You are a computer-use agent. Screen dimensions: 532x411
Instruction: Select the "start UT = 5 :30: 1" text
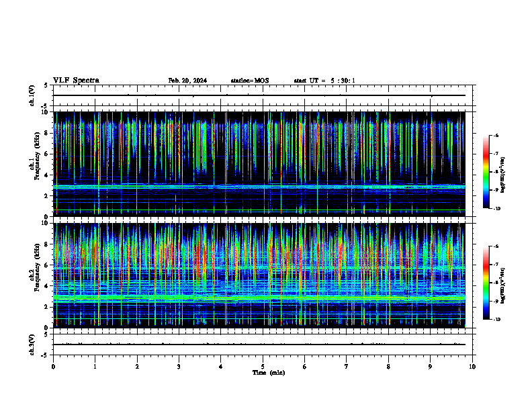coord(324,81)
